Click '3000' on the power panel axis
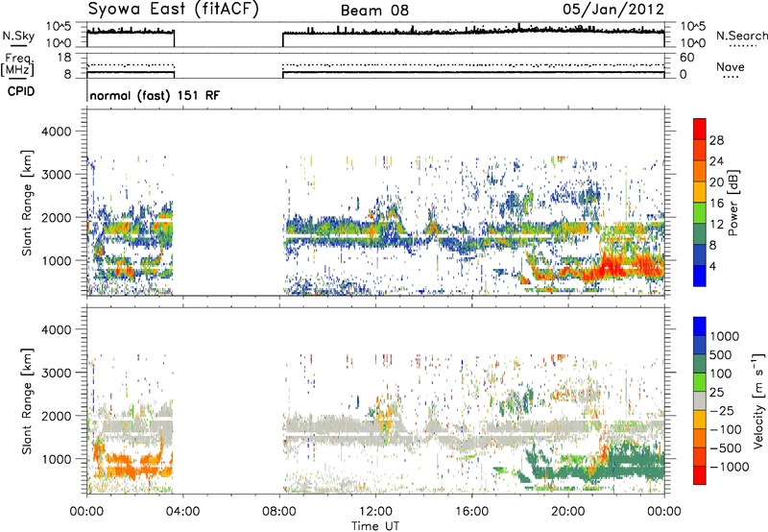The width and height of the screenshot is (768, 532). click(x=56, y=175)
